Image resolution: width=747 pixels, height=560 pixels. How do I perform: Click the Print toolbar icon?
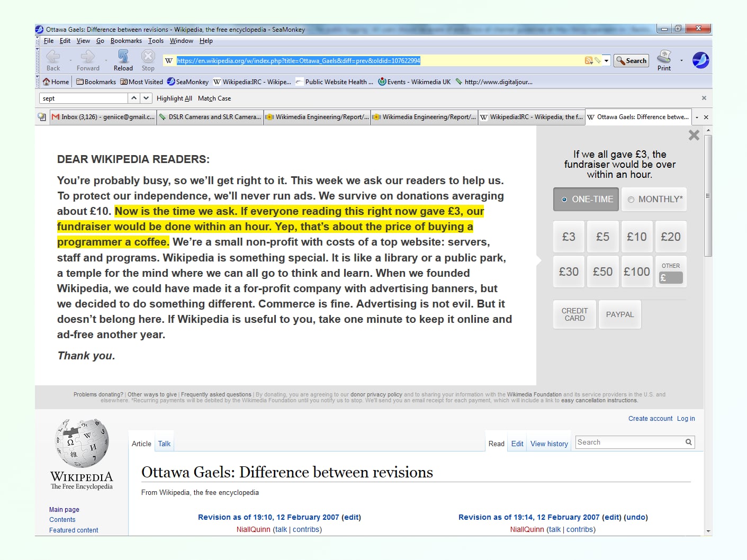(x=664, y=56)
